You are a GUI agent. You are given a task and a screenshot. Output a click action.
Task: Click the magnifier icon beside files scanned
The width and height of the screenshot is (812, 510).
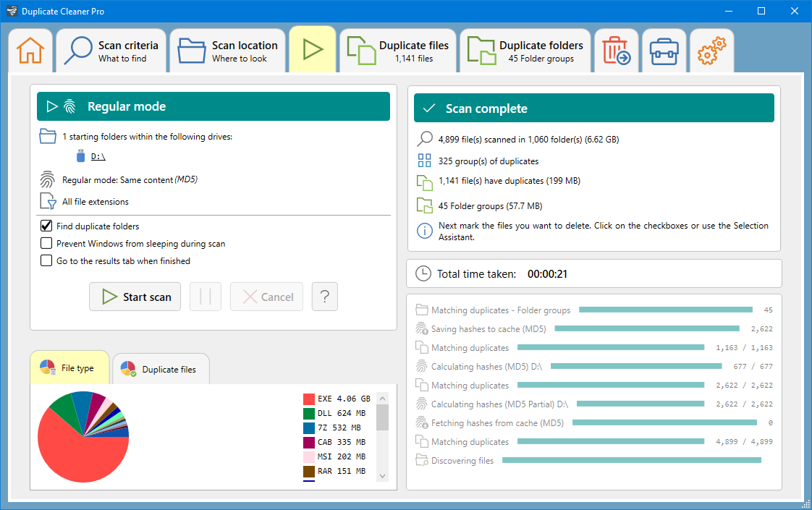(x=425, y=139)
